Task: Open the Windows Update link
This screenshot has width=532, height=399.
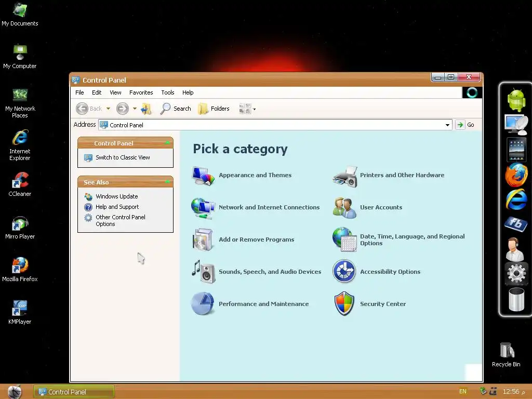Action: point(116,196)
